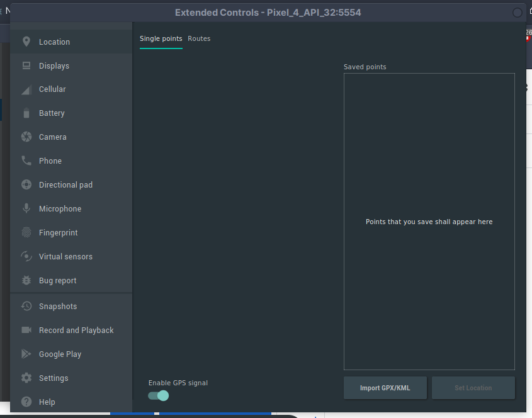Click the Virtual sensors icon
This screenshot has height=418, width=532.
(x=26, y=256)
